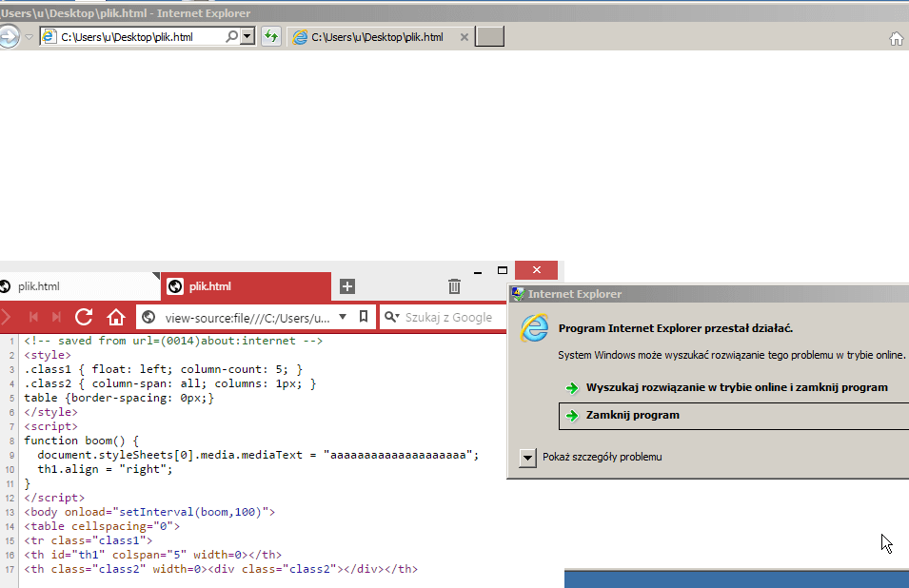Viewport: 909px width, 588px height.
Task: Choose "Wyszukaj rozwiązanie w trybie online i zamknij program"
Action: pos(737,387)
